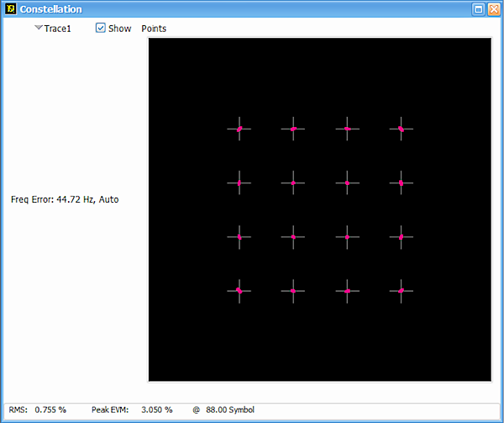Click the Points label

pyautogui.click(x=154, y=28)
